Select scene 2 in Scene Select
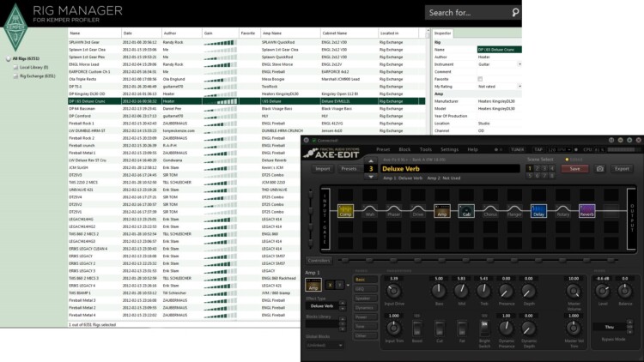The height and width of the screenshot is (362, 644). (x=538, y=168)
